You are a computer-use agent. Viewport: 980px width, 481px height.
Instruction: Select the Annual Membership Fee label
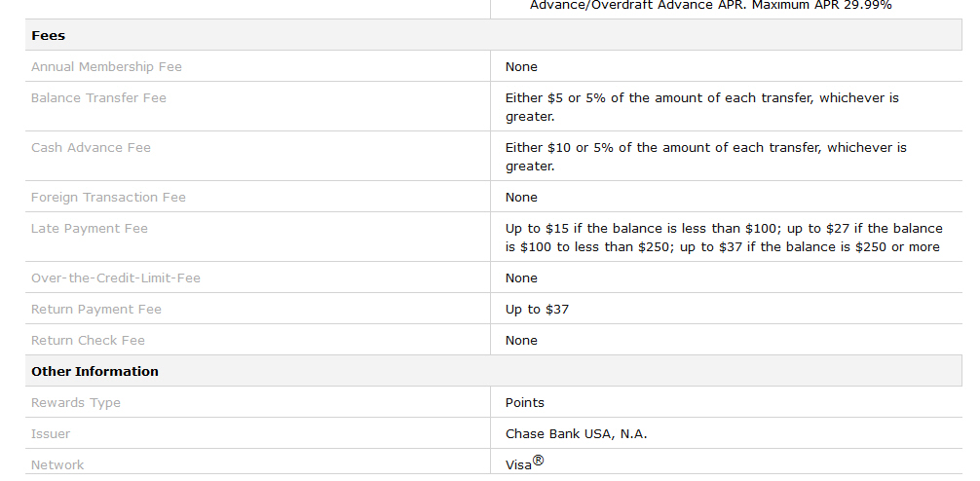pos(106,67)
